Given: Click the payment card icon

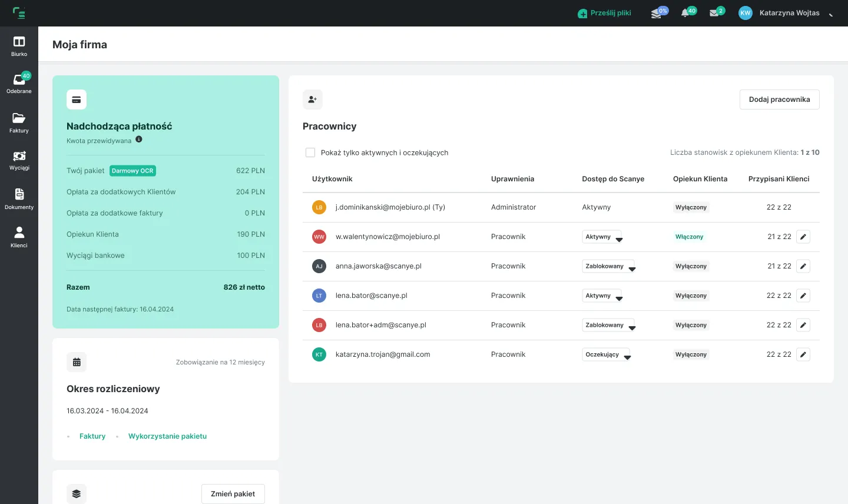Looking at the screenshot, I should [x=77, y=100].
